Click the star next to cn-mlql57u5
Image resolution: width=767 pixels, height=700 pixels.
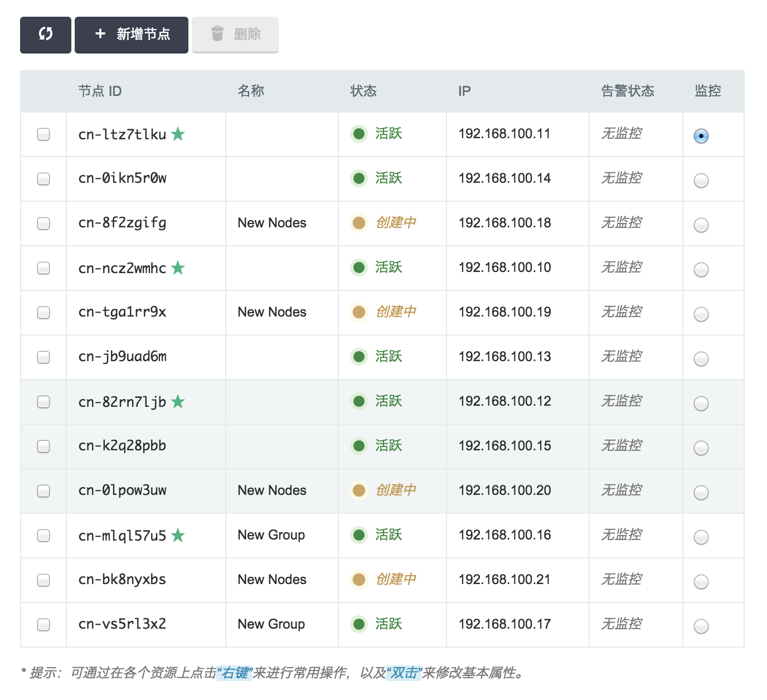(178, 535)
